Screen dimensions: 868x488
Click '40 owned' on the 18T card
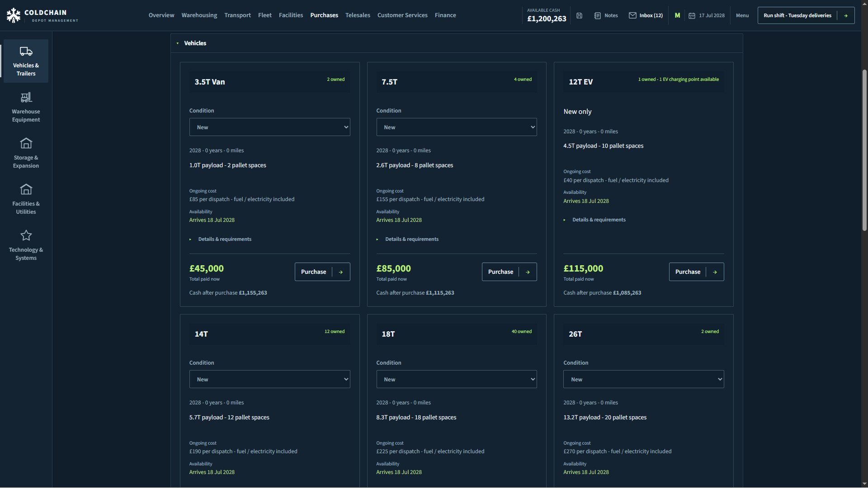522,331
